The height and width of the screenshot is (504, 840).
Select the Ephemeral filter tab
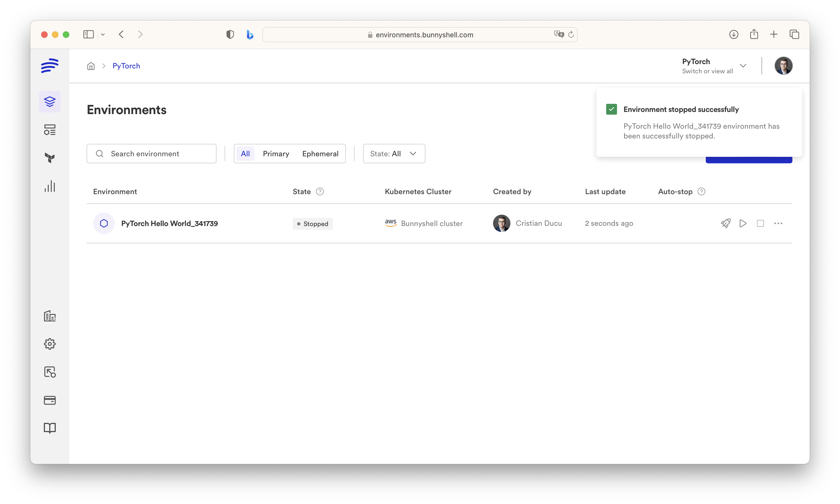point(320,154)
